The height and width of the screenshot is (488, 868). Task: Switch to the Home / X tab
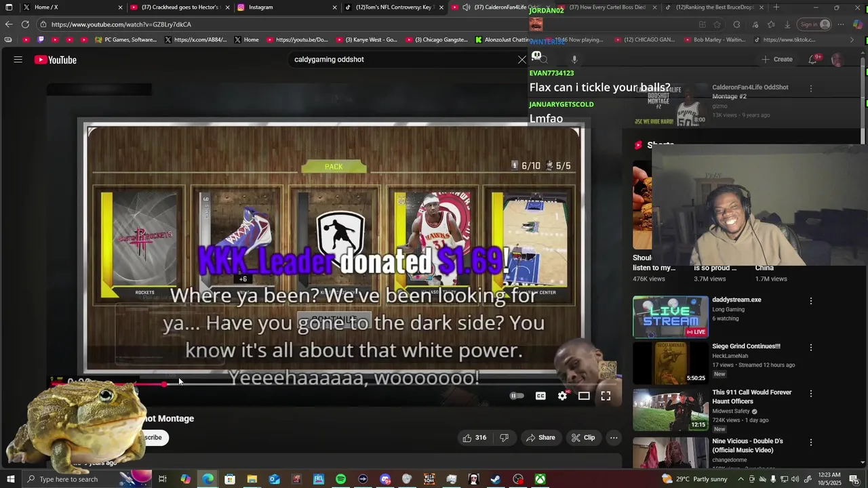click(x=73, y=7)
